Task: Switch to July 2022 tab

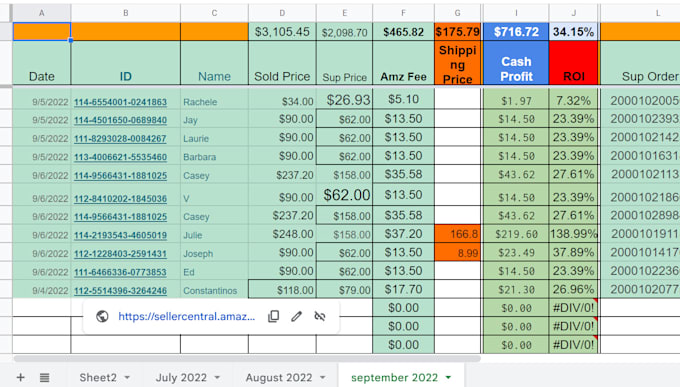Action: pos(181,377)
